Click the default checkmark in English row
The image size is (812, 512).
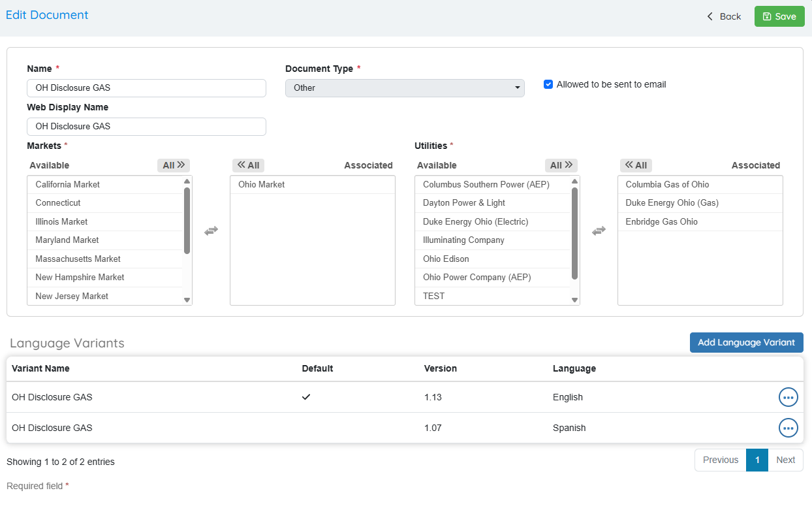(x=306, y=397)
